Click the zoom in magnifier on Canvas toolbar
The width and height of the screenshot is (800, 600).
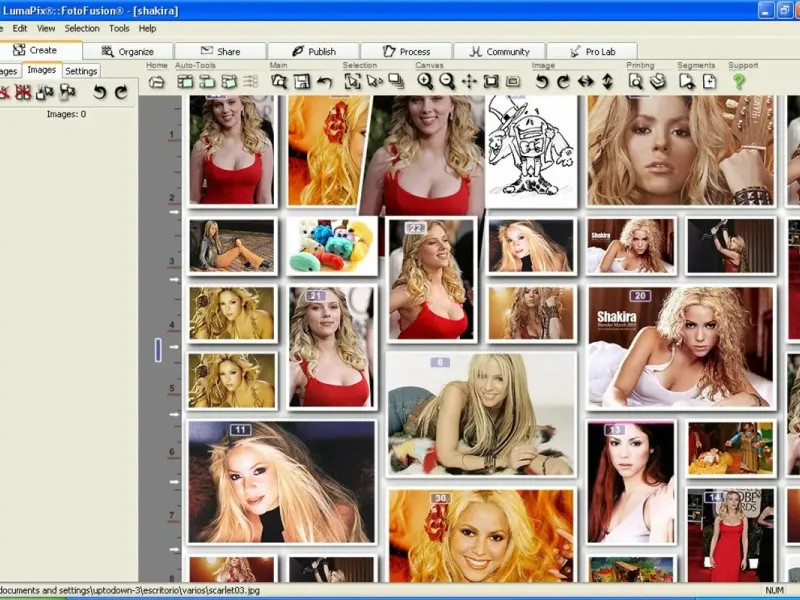click(x=425, y=82)
